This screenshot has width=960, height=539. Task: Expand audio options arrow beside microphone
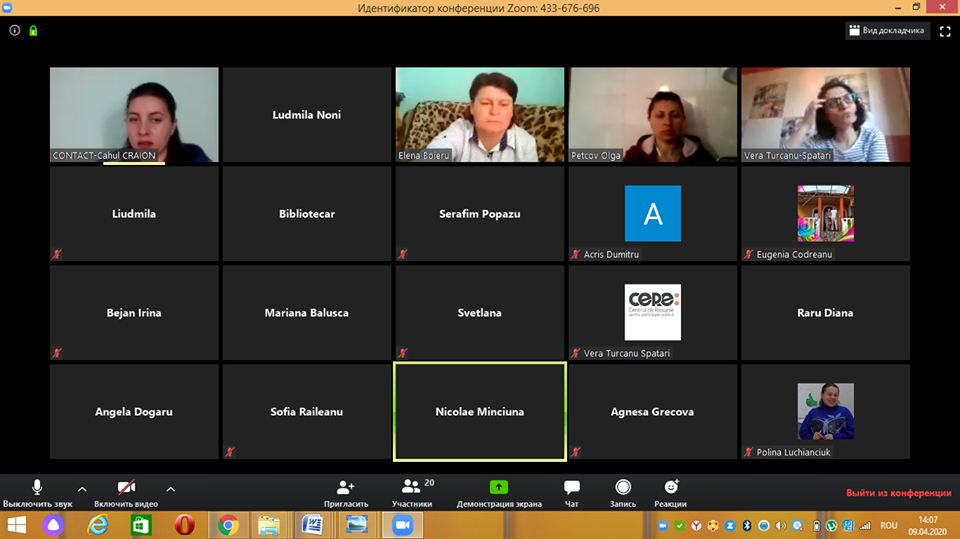click(x=82, y=489)
